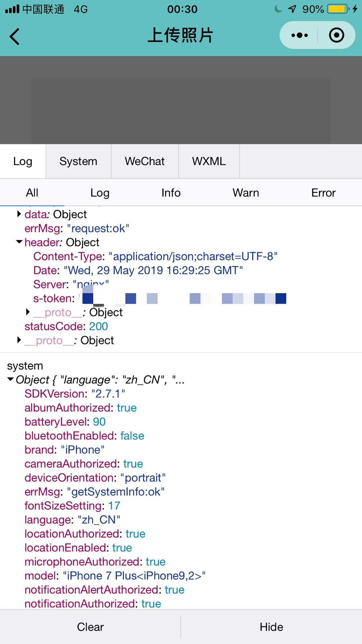Expand the data Object entry
The image size is (362, 644).
pyautogui.click(x=19, y=214)
